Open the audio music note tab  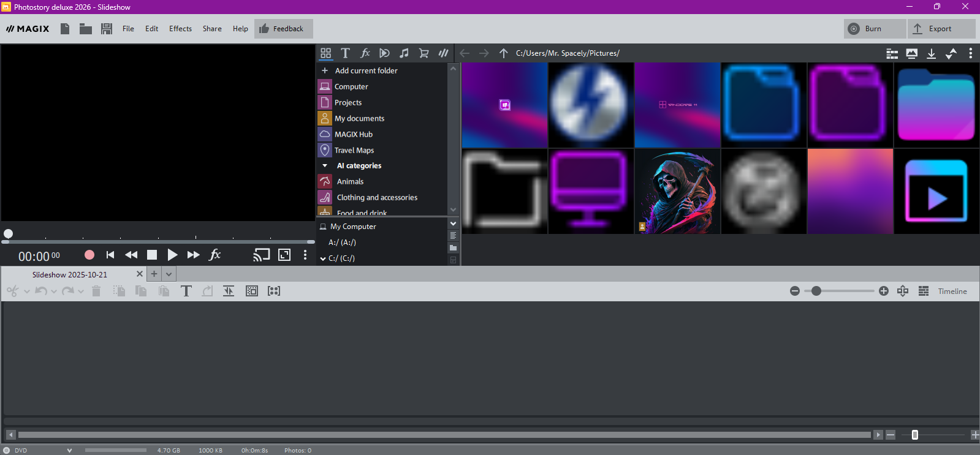404,53
